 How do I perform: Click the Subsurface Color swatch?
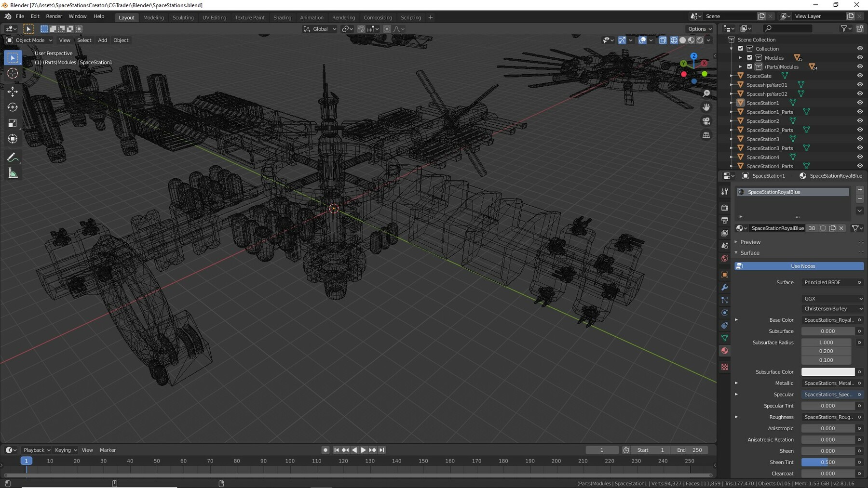(827, 372)
